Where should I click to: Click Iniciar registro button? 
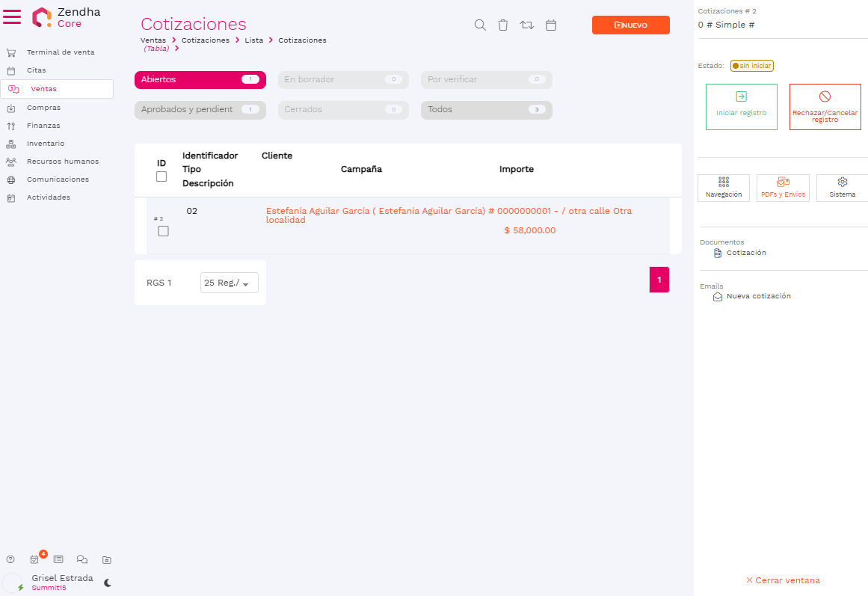pos(741,107)
